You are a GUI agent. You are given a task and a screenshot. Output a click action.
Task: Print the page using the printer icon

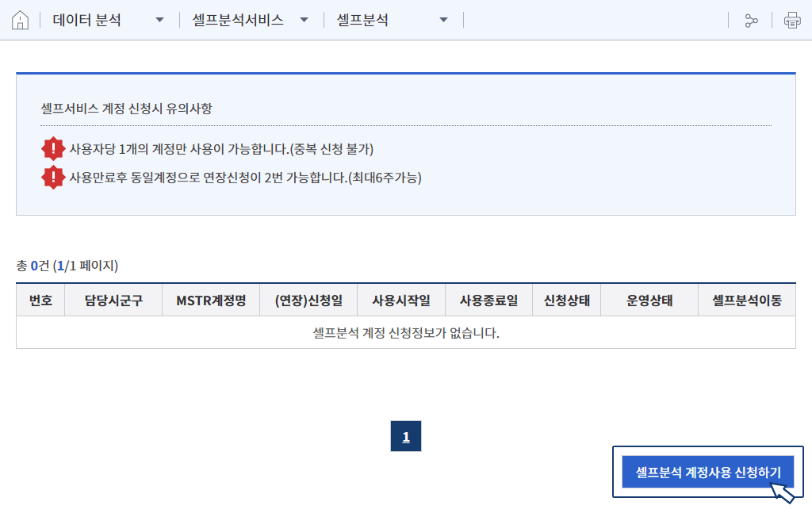[792, 21]
